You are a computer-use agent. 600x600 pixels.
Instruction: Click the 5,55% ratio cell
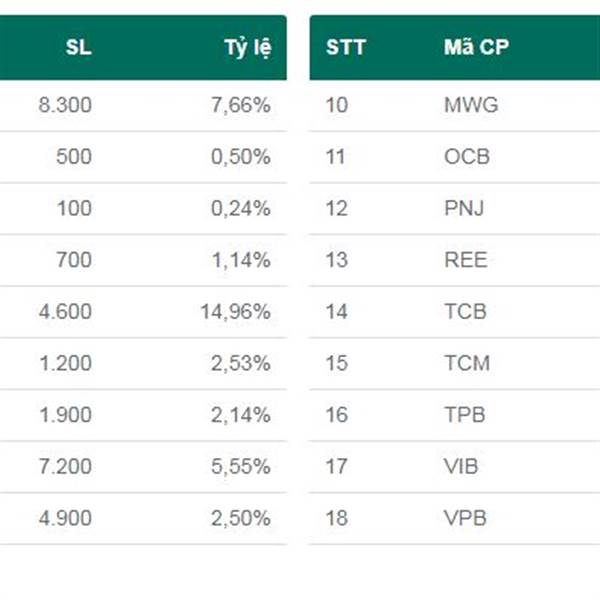241,466
